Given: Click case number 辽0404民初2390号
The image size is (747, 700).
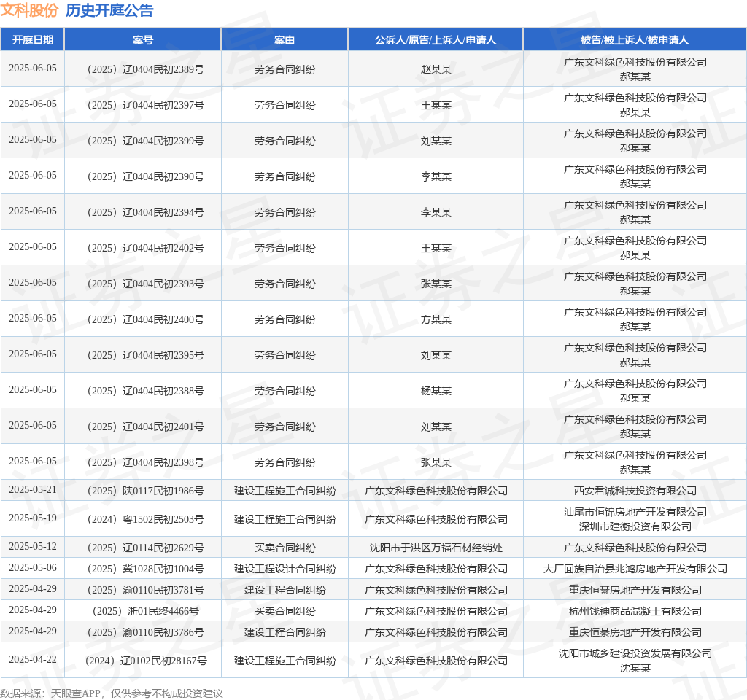Looking at the screenshot, I should 146,176.
